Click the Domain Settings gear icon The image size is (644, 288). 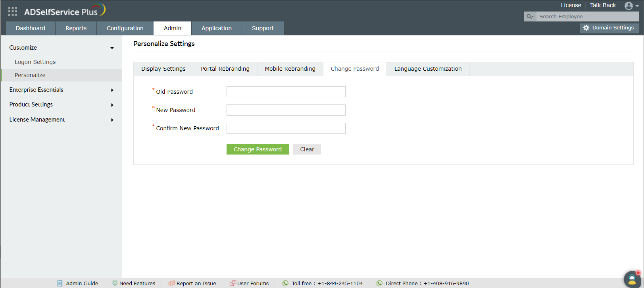coord(586,28)
